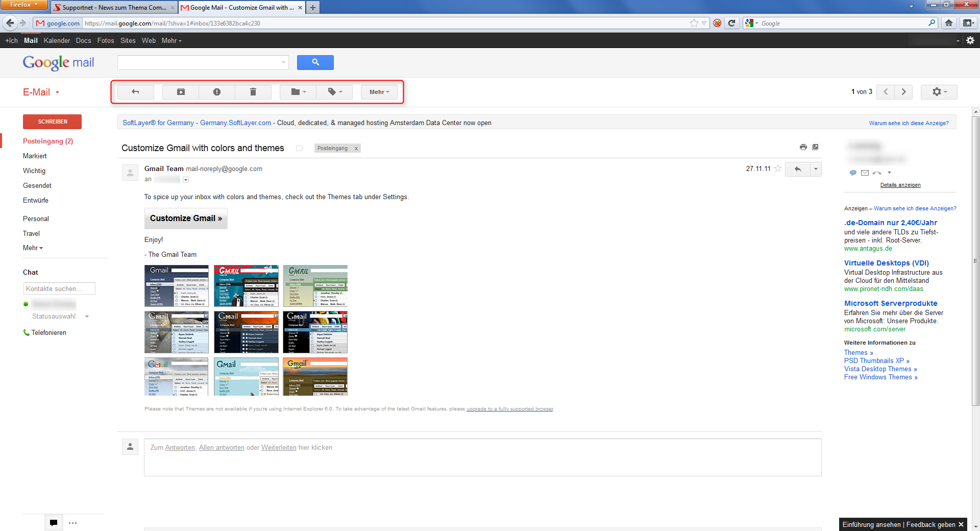Open the Personal label
This screenshot has width=980, height=531.
[x=36, y=219]
